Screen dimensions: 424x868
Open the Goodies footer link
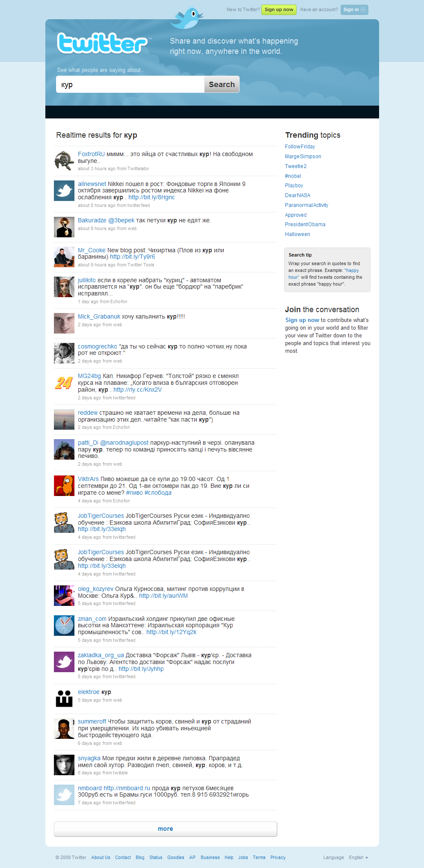(176, 857)
